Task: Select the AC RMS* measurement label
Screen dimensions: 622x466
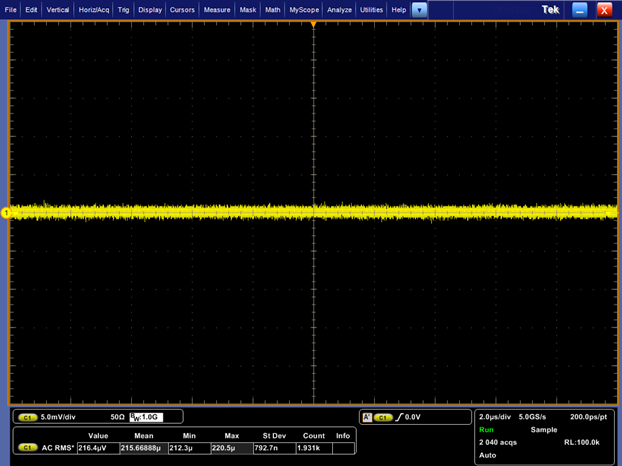Action: point(58,448)
